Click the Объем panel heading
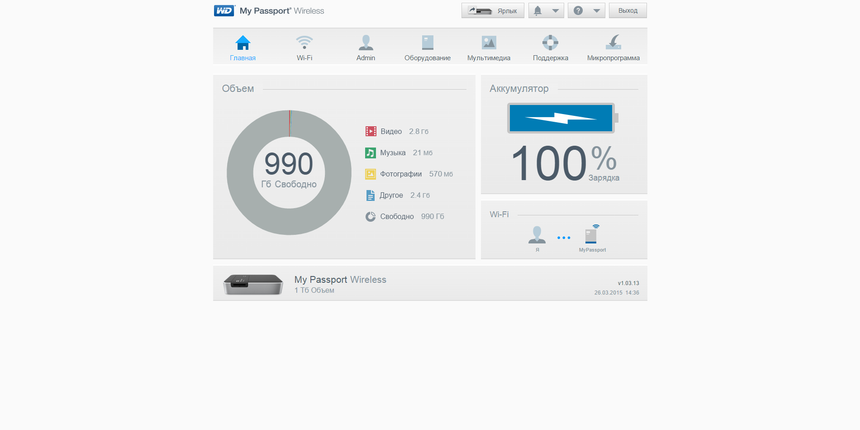The image size is (860, 430). 238,89
